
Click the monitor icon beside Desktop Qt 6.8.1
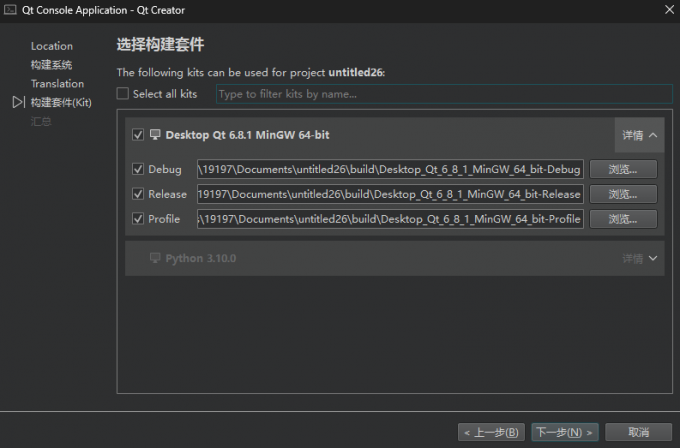(x=155, y=135)
